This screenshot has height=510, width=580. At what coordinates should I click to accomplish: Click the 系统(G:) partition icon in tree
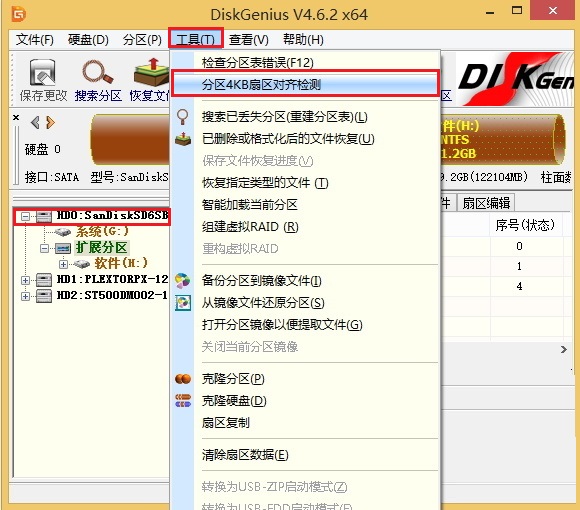(63, 232)
